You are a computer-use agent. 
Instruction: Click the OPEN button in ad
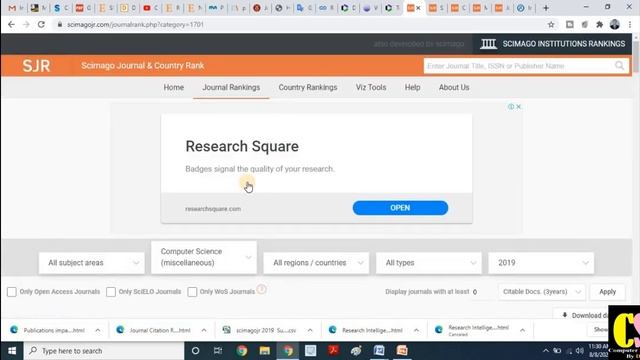pyautogui.click(x=400, y=208)
